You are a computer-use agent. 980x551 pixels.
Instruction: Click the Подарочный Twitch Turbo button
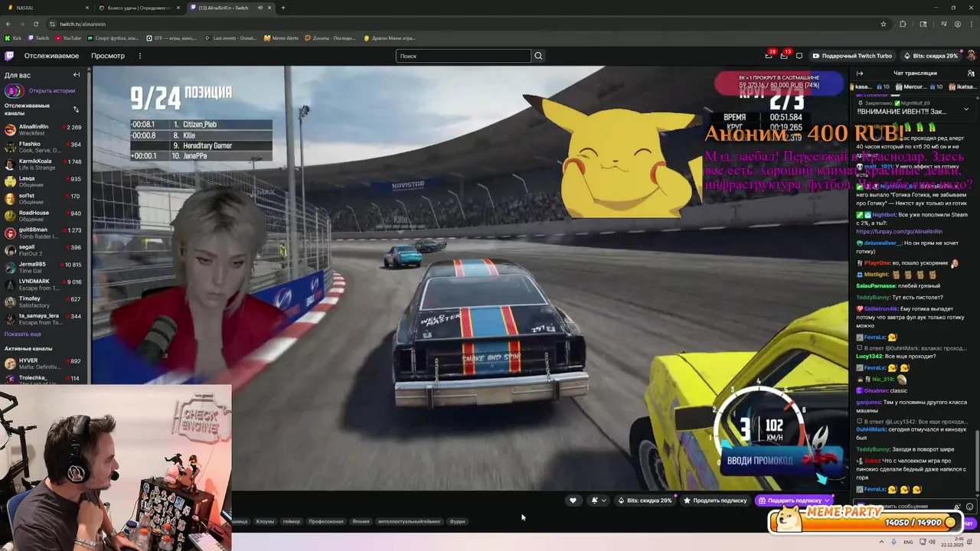[x=852, y=56]
